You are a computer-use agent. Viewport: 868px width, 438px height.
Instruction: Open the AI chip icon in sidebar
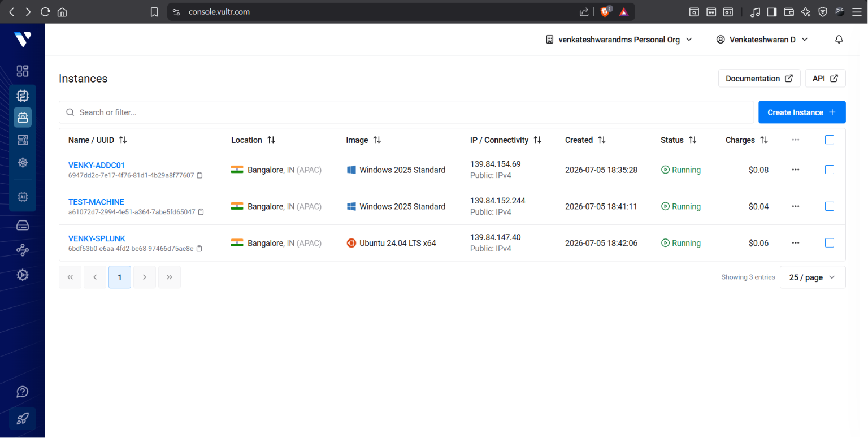tap(23, 196)
